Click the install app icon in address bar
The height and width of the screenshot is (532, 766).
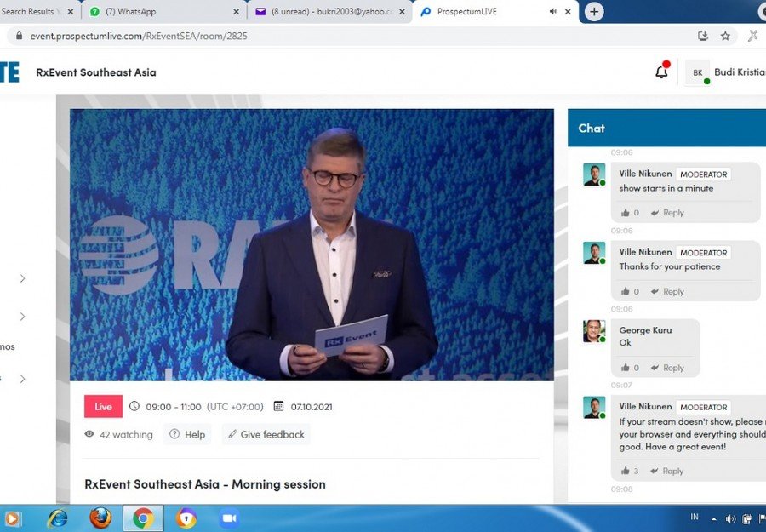pos(702,36)
